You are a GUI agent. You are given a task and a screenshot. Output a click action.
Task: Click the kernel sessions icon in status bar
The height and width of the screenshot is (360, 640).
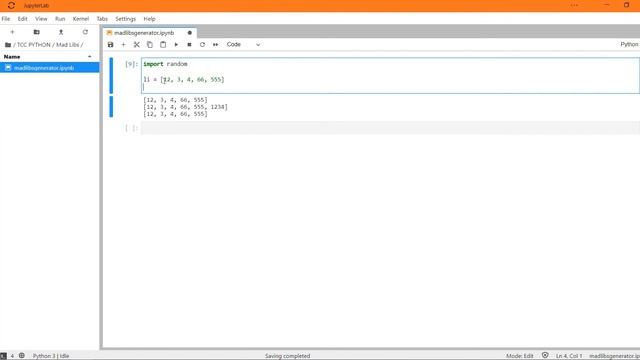pyautogui.click(x=22, y=356)
